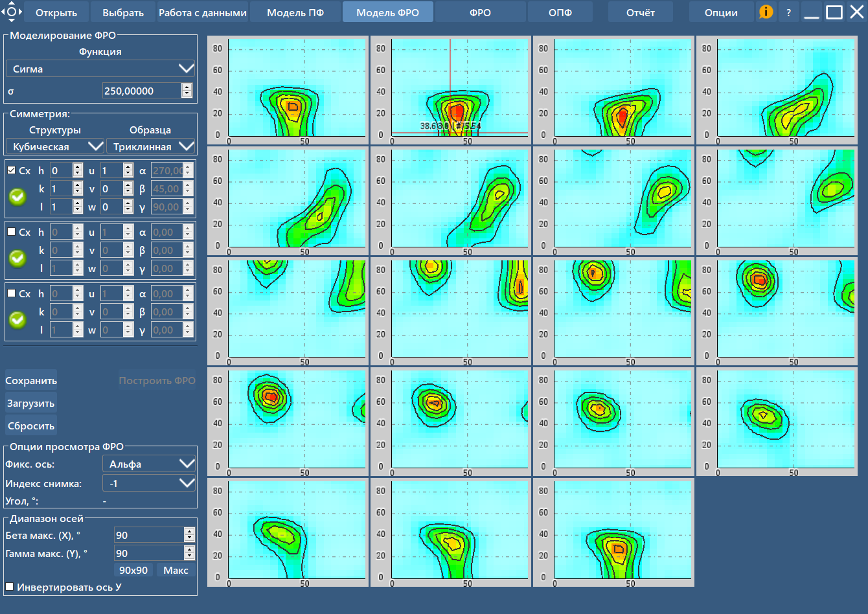Increase Бета макс. (X) stepper value
This screenshot has width=868, height=614.
pos(189,531)
